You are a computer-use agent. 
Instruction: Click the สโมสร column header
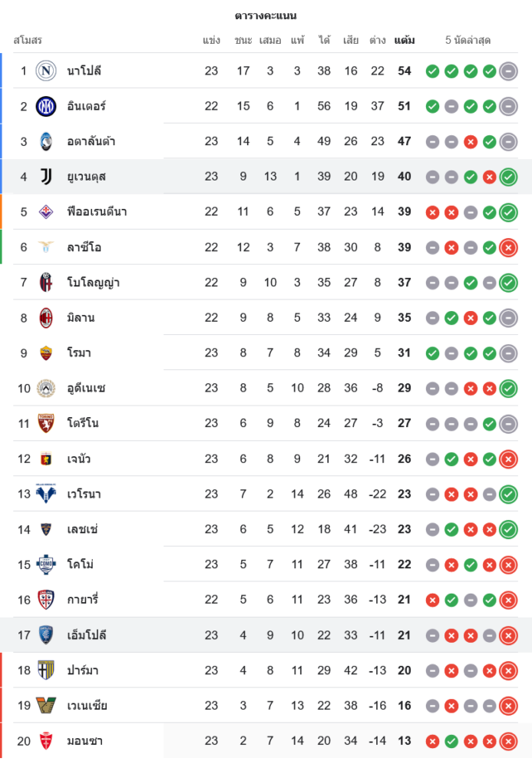coord(28,40)
